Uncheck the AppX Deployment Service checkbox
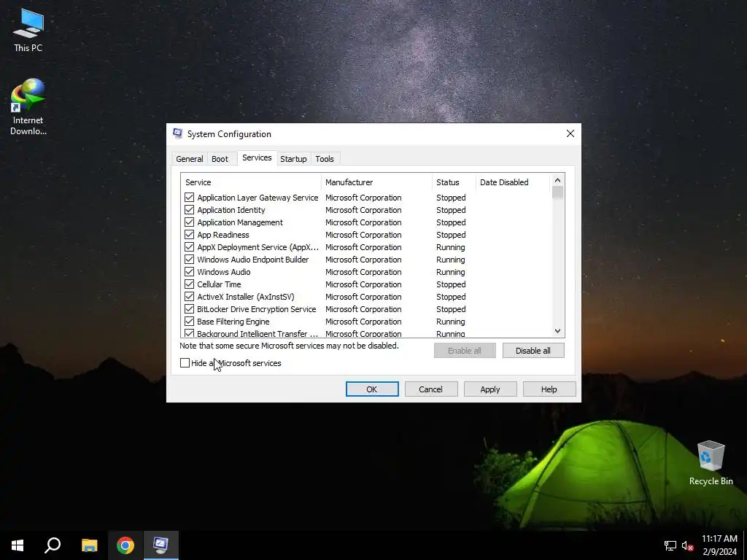The height and width of the screenshot is (560, 747). click(x=189, y=246)
